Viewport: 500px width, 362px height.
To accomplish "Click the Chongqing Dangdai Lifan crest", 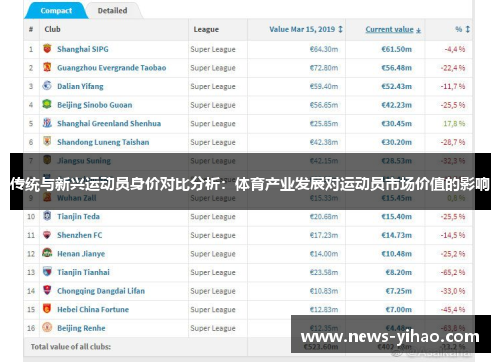I will point(47,290).
